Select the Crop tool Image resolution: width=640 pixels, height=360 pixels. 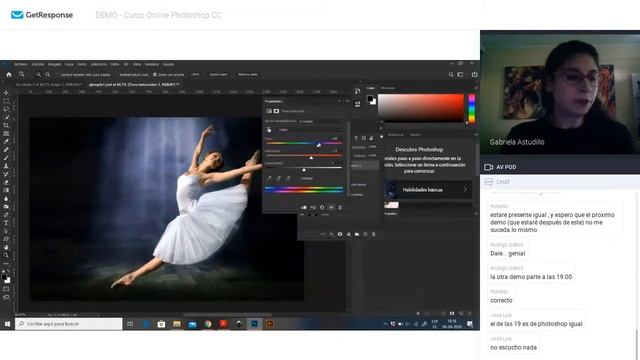(6, 125)
